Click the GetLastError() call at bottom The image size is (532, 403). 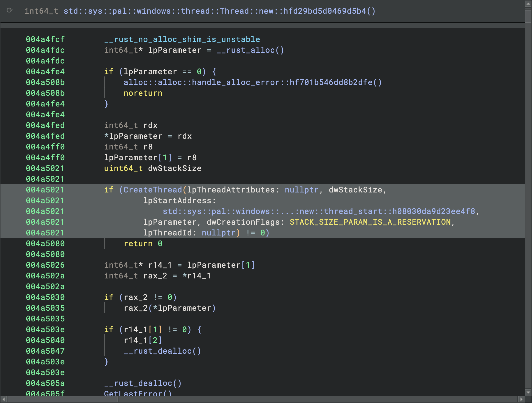point(138,393)
